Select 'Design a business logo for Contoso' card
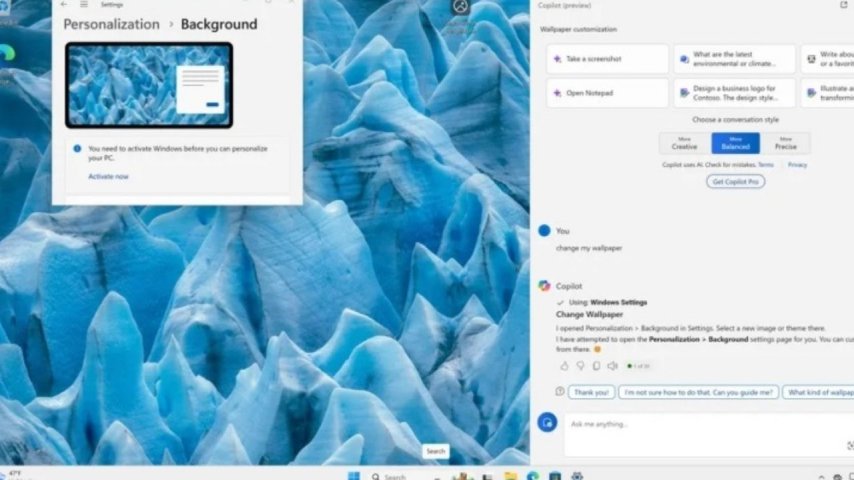Screen dimensions: 854x480 tap(734, 93)
